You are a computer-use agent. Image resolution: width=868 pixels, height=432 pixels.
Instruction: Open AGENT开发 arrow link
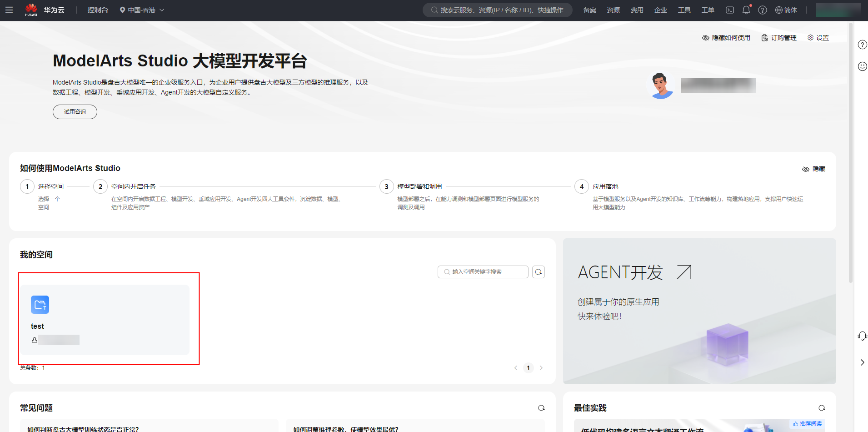(684, 272)
